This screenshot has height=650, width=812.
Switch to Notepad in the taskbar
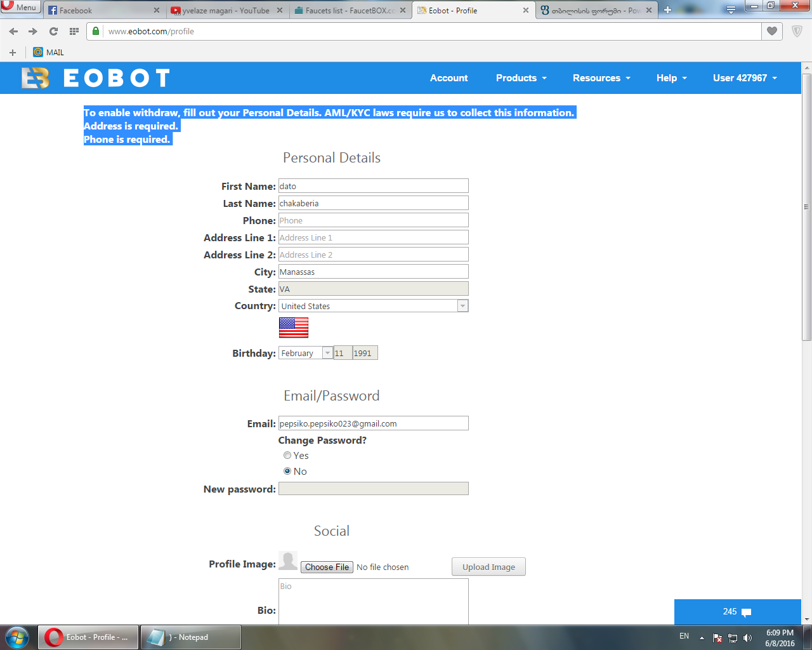coord(190,637)
